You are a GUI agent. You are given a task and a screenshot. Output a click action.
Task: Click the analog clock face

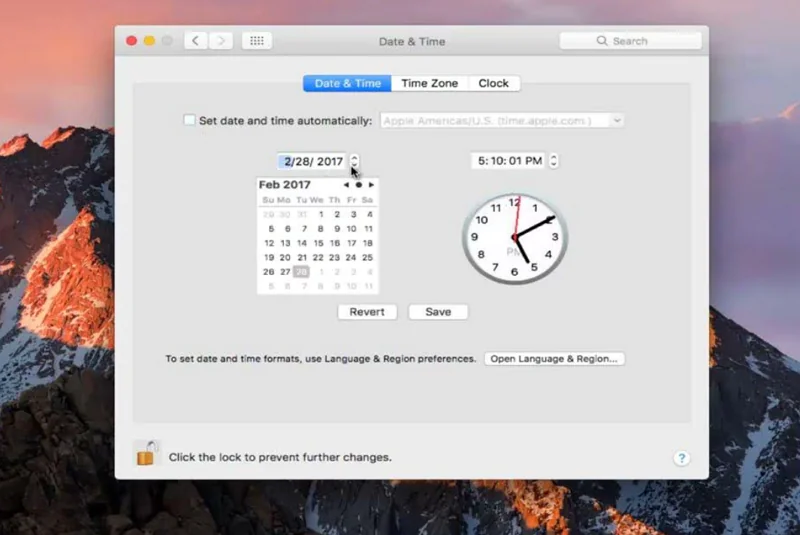click(x=515, y=238)
